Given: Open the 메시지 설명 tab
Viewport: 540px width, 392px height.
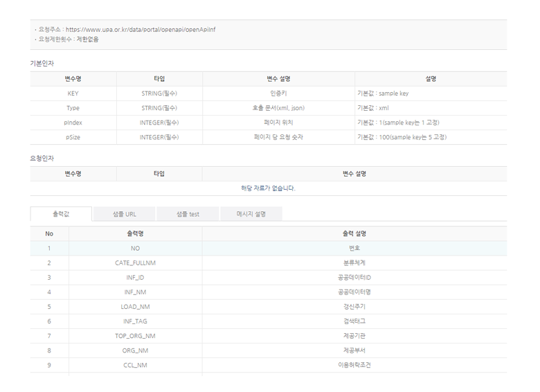Looking at the screenshot, I should [251, 214].
